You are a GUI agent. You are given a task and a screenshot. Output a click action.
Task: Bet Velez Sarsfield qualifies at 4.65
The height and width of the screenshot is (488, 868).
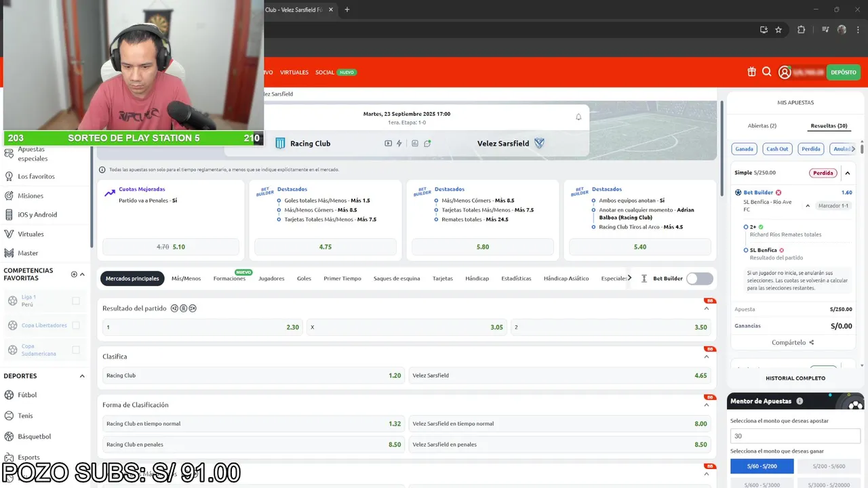point(560,375)
